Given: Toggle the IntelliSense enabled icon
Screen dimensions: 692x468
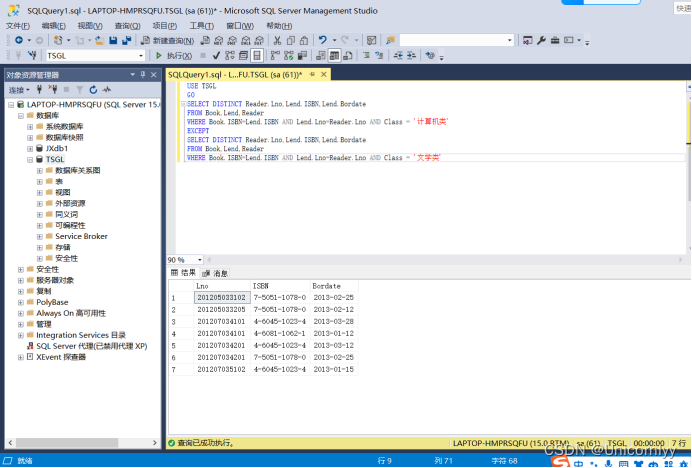Looking at the screenshot, I should (257, 56).
